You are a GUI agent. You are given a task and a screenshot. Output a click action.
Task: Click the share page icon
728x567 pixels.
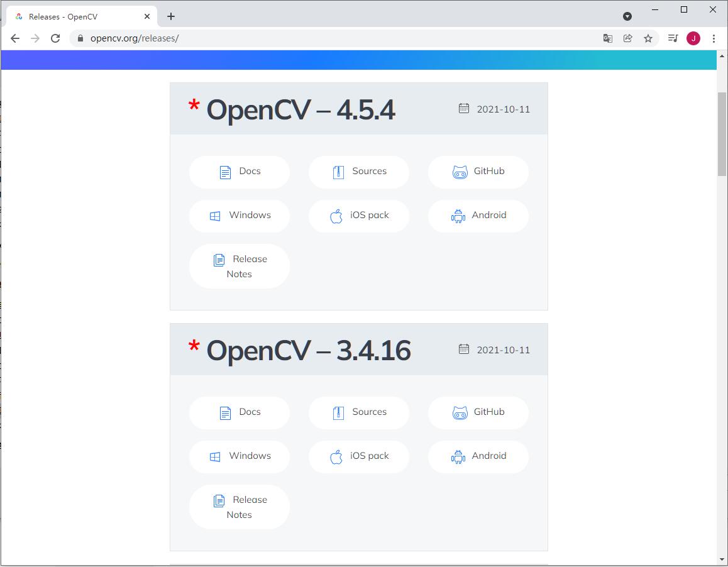point(627,38)
